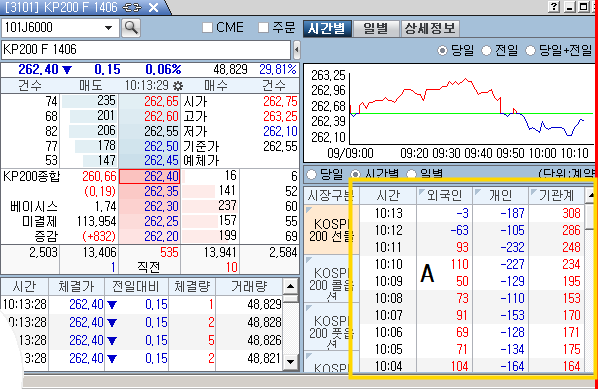Expand the 101J6000 code dropdown
The image size is (598, 389).
pyautogui.click(x=108, y=28)
